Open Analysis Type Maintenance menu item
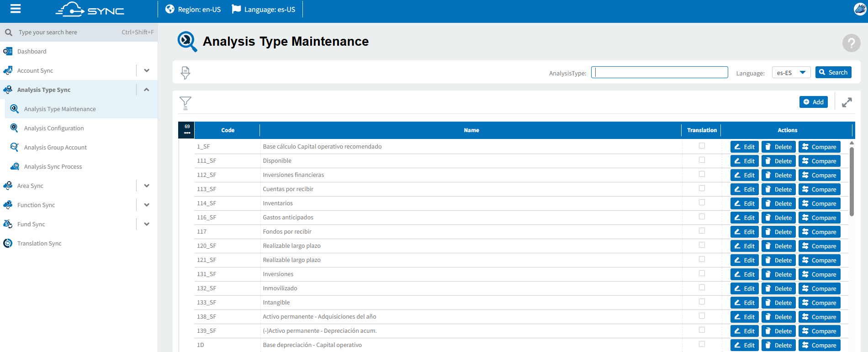Image resolution: width=868 pixels, height=352 pixels. coord(81,109)
